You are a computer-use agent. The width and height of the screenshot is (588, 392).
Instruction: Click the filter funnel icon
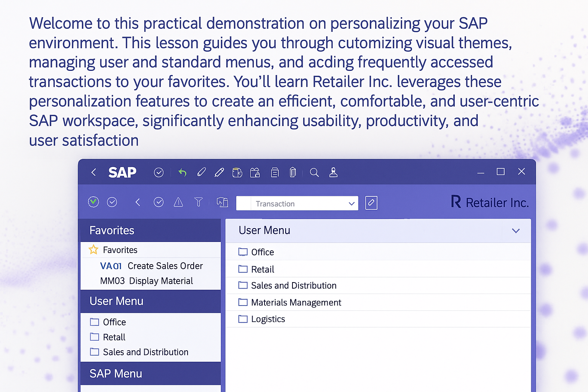pos(198,202)
